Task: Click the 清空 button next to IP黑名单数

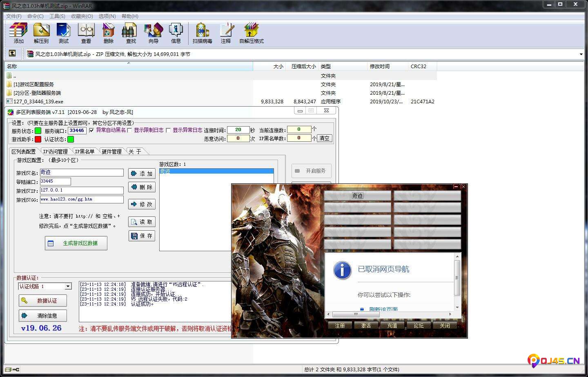Action: [324, 138]
